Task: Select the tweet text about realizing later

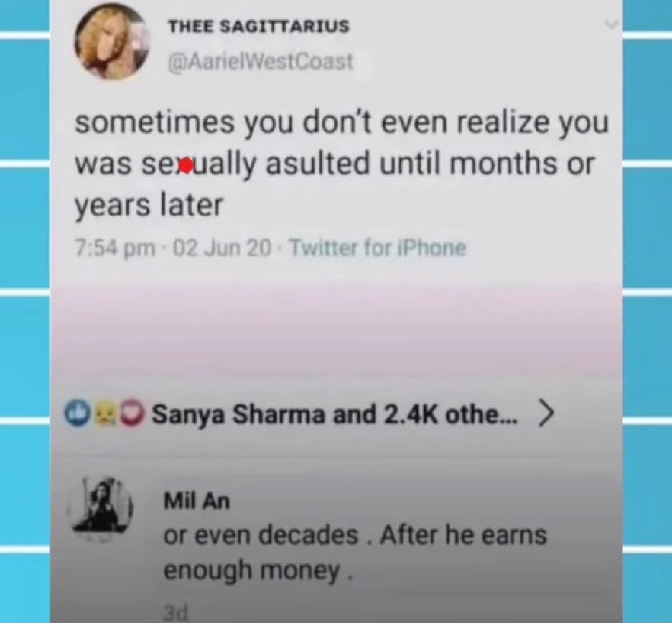Action: [x=342, y=164]
